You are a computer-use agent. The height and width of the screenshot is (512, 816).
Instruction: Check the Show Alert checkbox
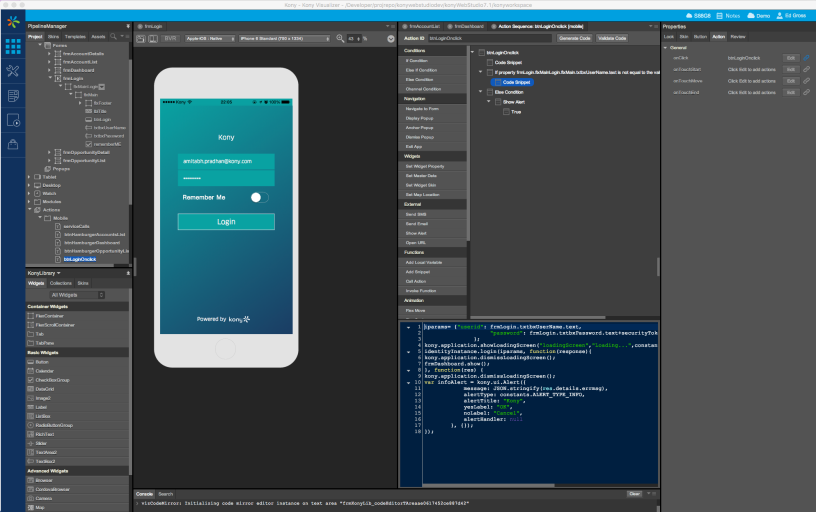coord(498,102)
